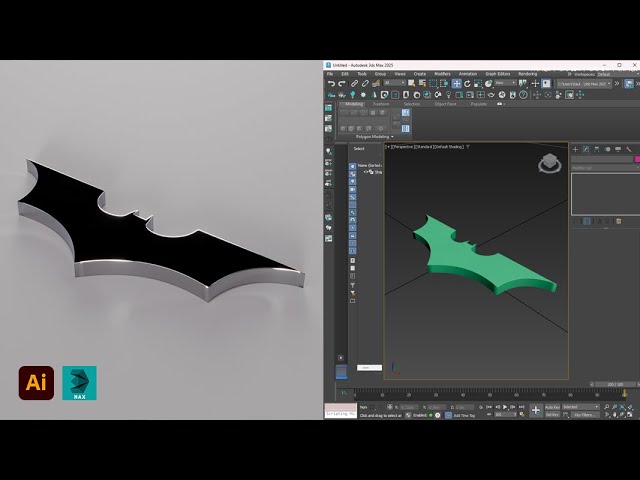Click the Go to Start playback button
This screenshot has height=480, width=640.
point(489,407)
